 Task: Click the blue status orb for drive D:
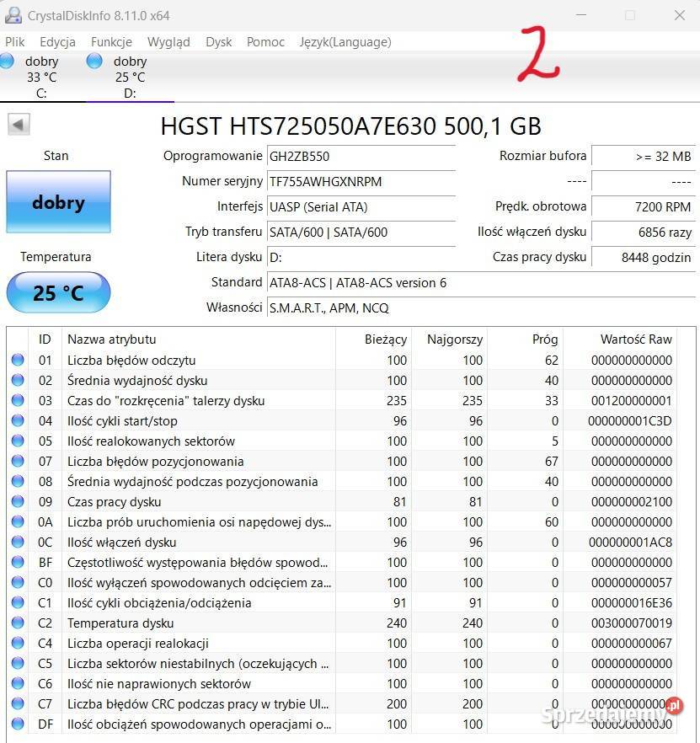(x=94, y=61)
